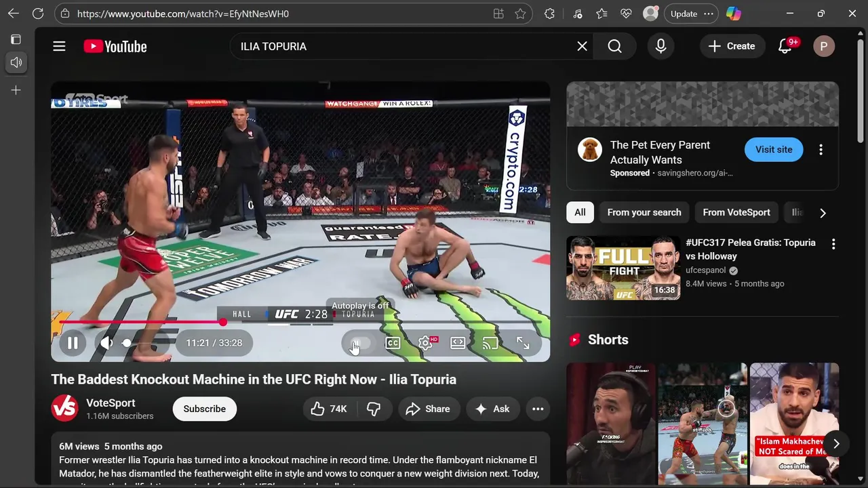Screen dimensions: 868x488
Task: Open the Ask AI button
Action: [493, 409]
